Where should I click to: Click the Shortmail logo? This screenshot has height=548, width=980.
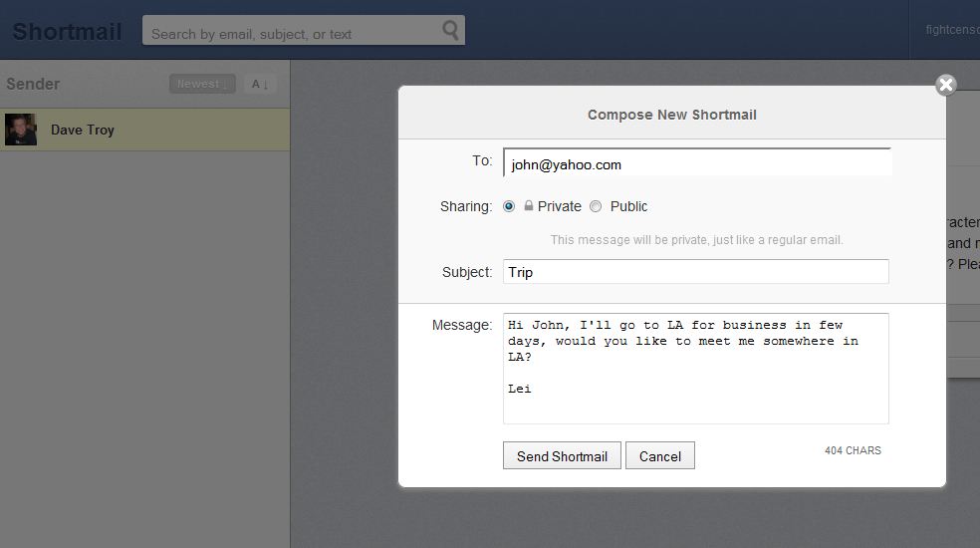click(x=67, y=31)
